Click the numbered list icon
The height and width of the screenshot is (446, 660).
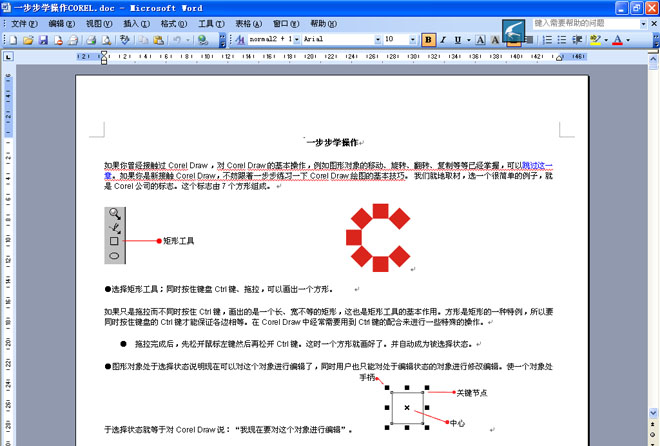[x=546, y=40]
